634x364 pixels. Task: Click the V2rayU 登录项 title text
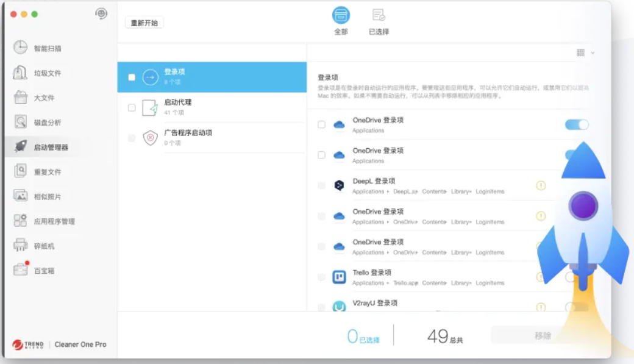pos(376,303)
